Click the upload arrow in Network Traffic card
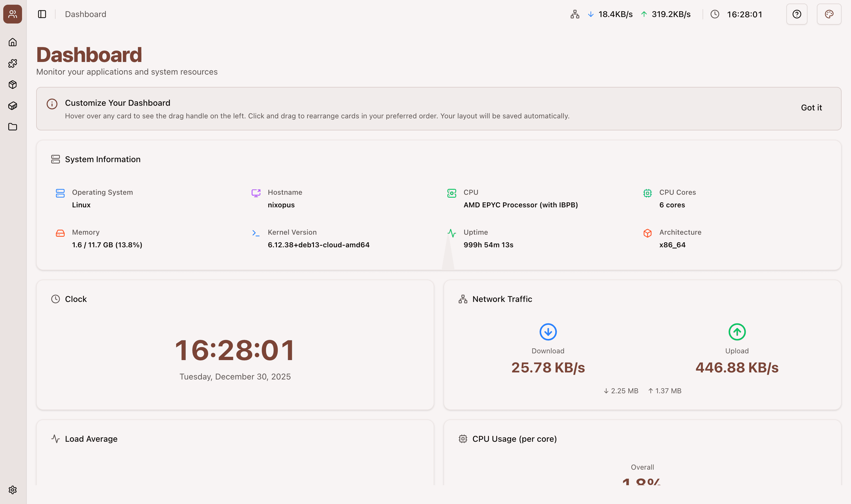The image size is (851, 504). (736, 332)
